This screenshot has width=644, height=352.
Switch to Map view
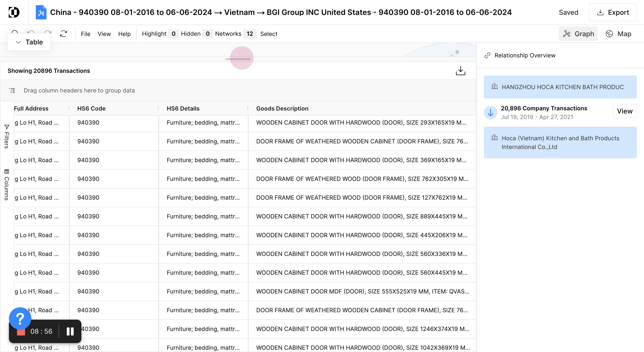619,34
